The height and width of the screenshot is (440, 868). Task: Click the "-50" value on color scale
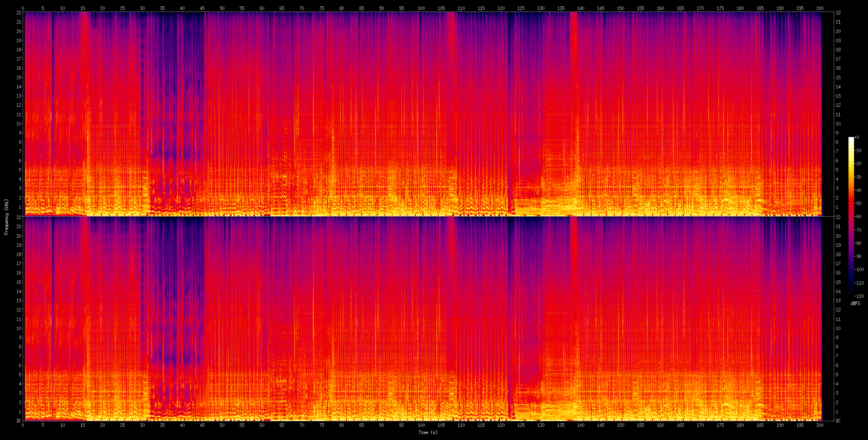tap(858, 203)
